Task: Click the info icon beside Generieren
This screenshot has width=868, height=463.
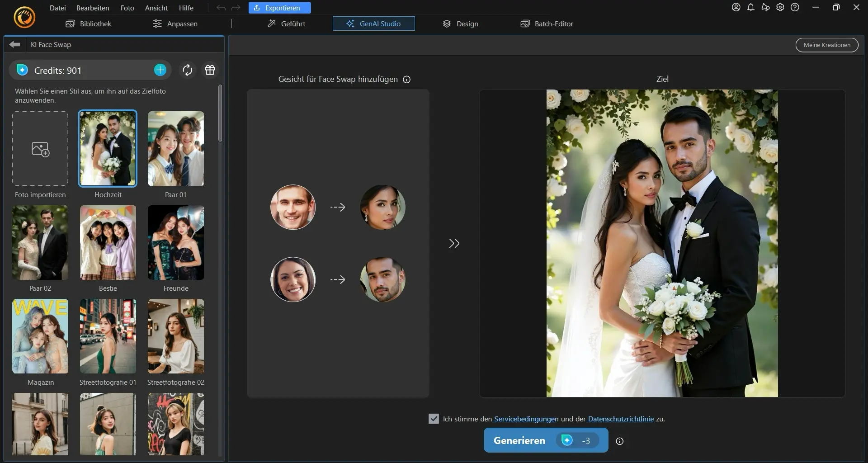Action: tap(620, 441)
